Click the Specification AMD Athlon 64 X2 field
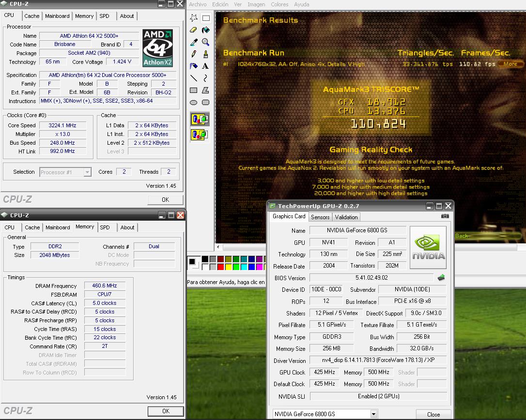526x420 pixels. pyautogui.click(x=108, y=75)
